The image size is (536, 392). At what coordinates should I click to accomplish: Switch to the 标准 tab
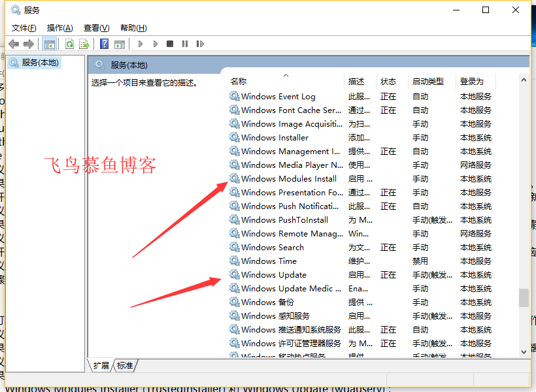(124, 366)
